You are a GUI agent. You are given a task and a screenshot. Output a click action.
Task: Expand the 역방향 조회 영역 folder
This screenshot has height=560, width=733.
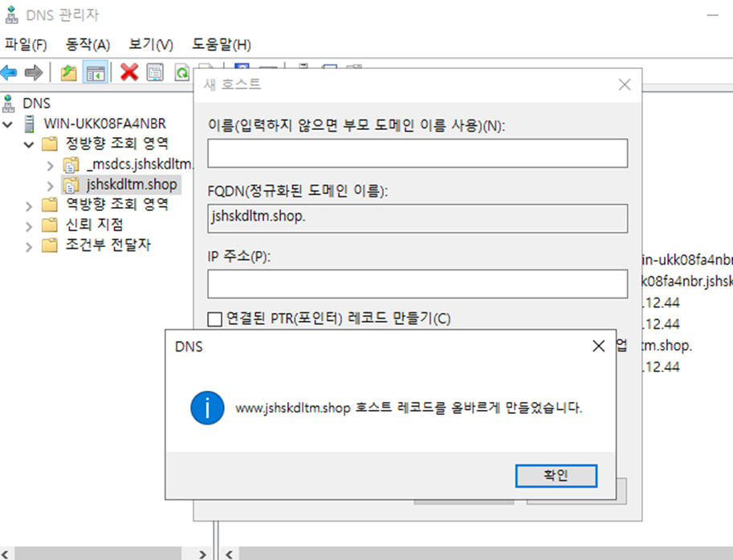pos(29,205)
